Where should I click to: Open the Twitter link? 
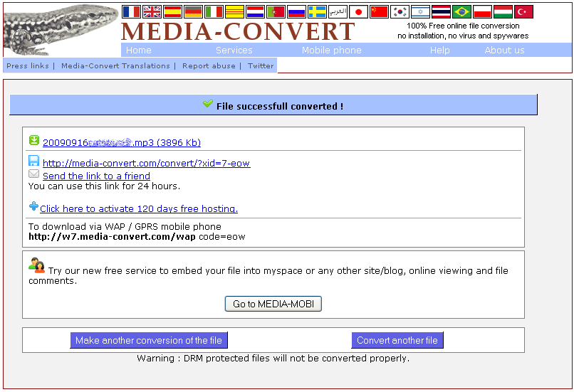click(x=261, y=66)
